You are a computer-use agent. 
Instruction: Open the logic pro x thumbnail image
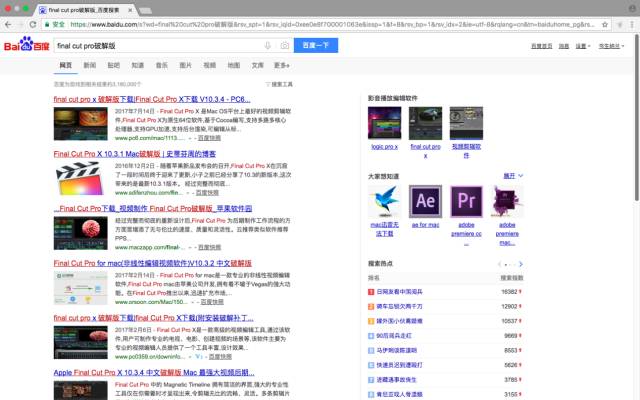point(384,123)
